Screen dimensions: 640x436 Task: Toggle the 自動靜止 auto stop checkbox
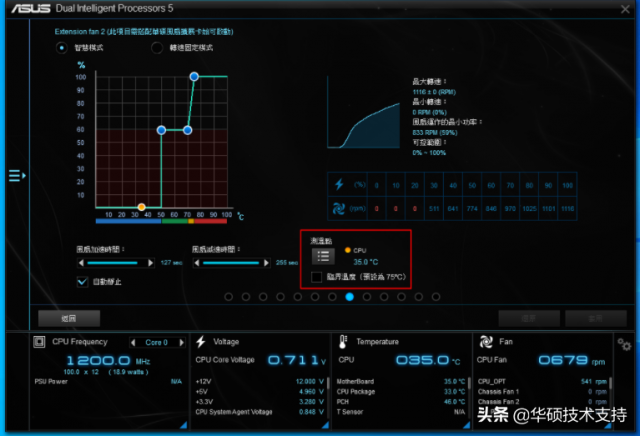click(x=82, y=282)
